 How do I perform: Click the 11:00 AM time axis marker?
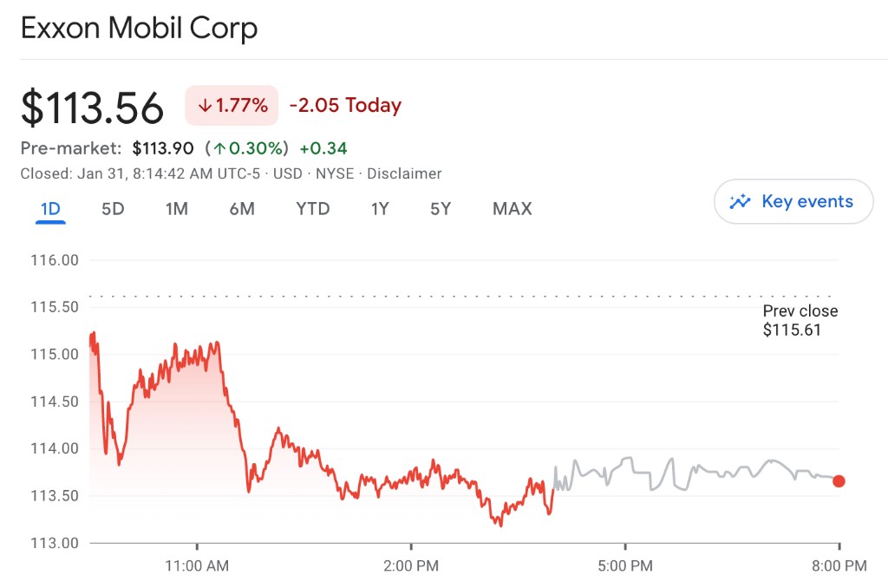point(197,566)
